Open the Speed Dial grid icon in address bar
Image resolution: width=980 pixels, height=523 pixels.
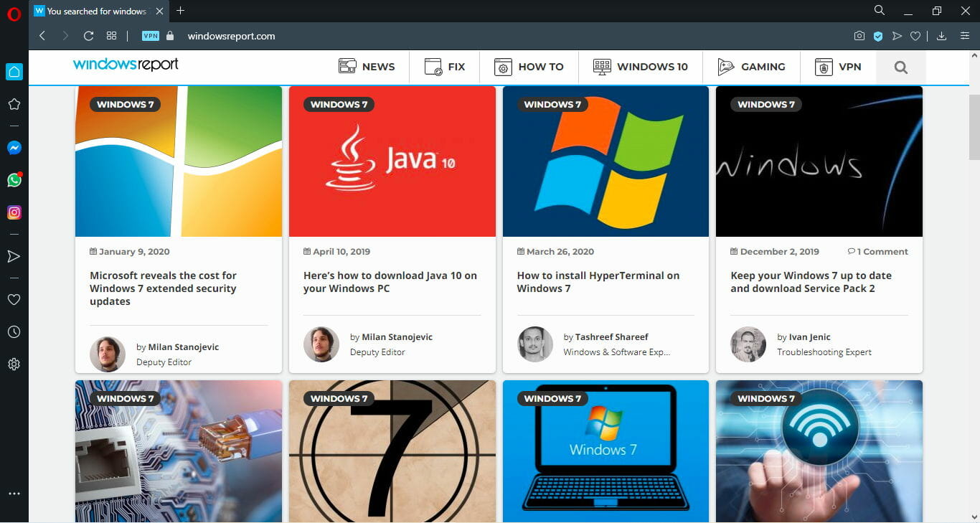pyautogui.click(x=111, y=36)
